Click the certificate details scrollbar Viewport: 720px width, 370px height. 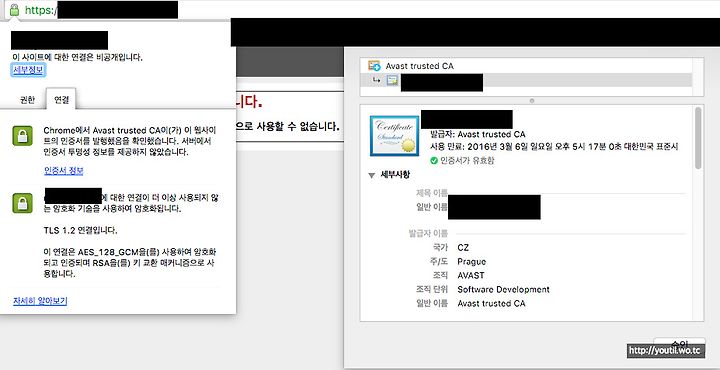698,138
